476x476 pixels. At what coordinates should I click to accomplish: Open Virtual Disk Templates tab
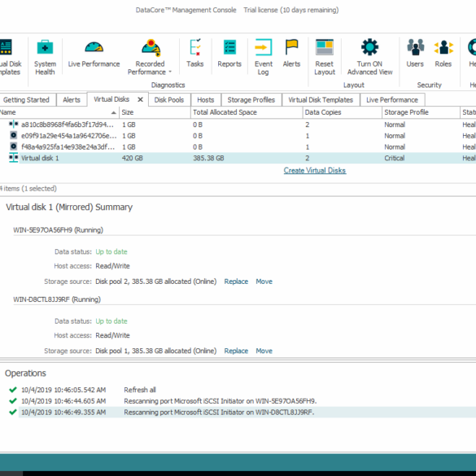click(321, 100)
